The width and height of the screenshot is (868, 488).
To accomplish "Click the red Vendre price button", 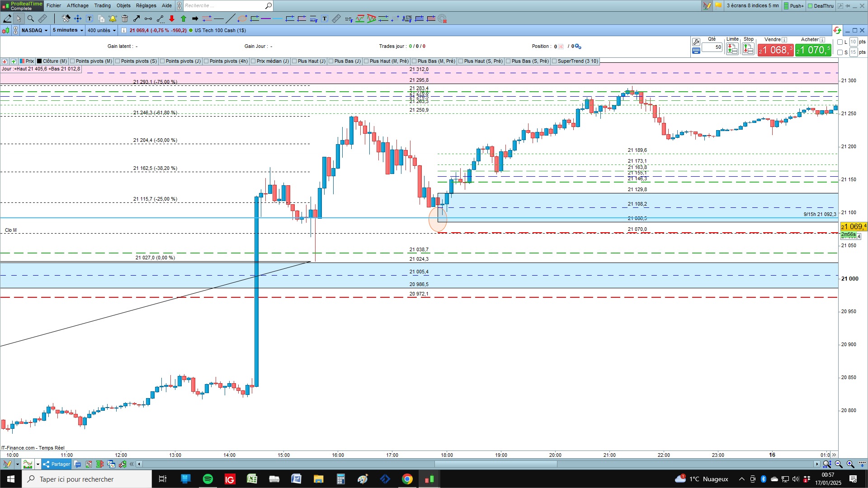I will click(x=775, y=50).
